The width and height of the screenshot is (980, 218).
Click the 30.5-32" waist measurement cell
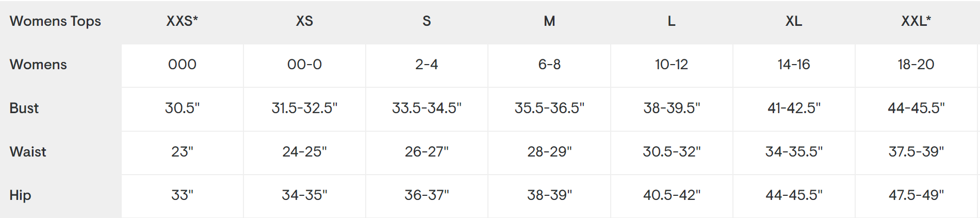[x=672, y=152]
